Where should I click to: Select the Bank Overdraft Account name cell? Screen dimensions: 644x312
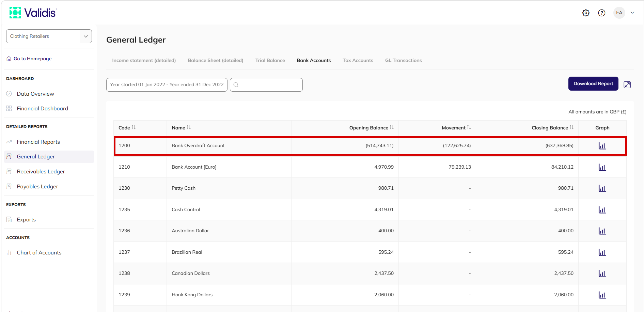coord(229,146)
